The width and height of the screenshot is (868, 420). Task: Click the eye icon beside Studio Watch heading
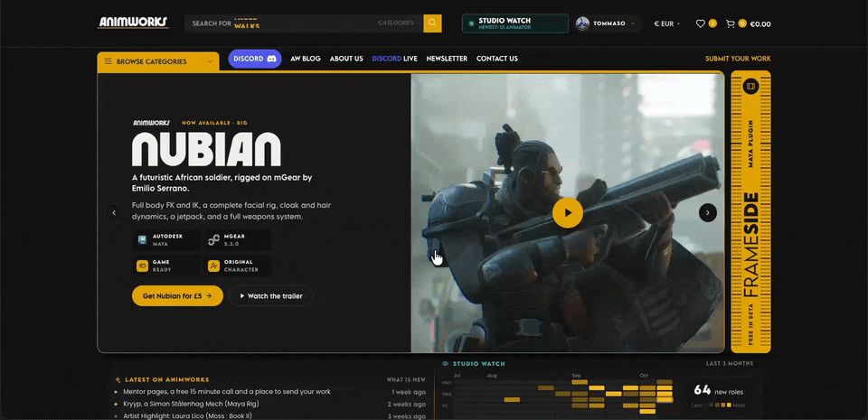pos(445,364)
